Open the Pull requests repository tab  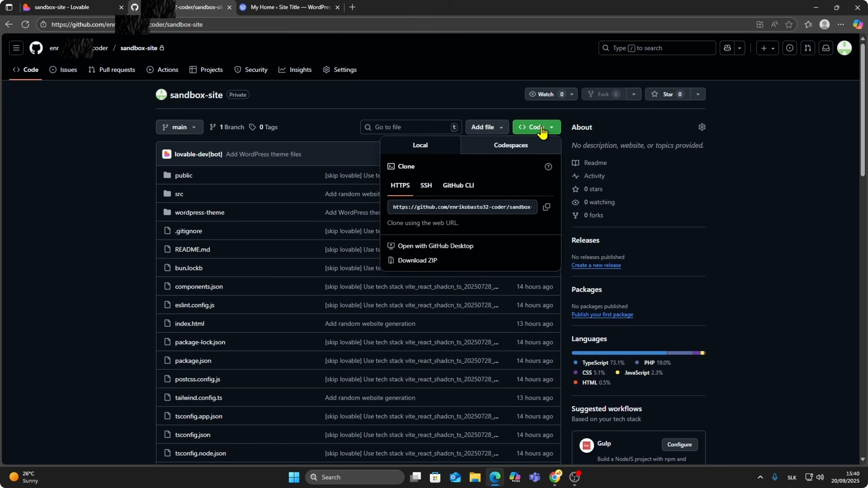112,70
